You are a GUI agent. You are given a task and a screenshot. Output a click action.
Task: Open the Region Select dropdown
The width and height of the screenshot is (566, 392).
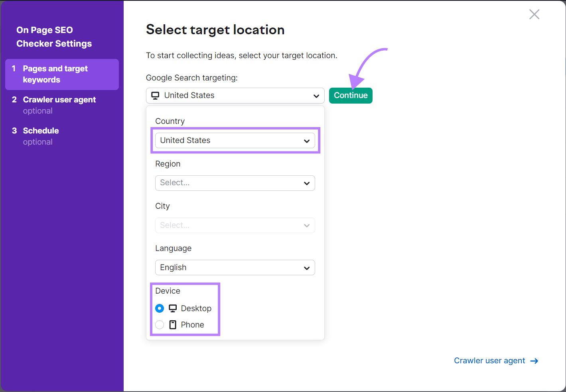click(x=235, y=183)
